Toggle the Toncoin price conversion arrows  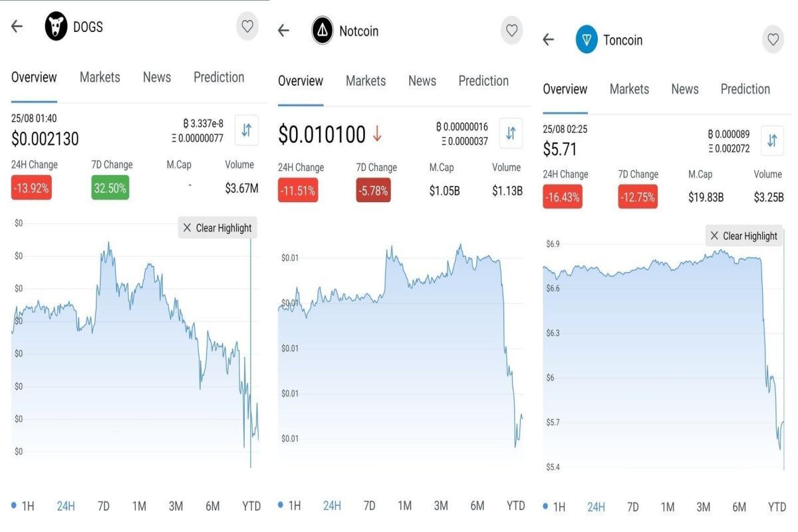[x=772, y=141]
